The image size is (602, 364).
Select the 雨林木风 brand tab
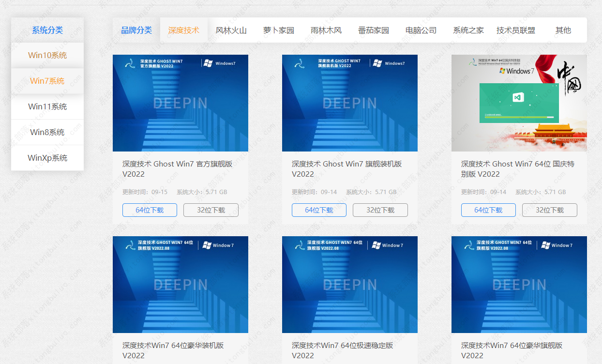click(x=326, y=30)
